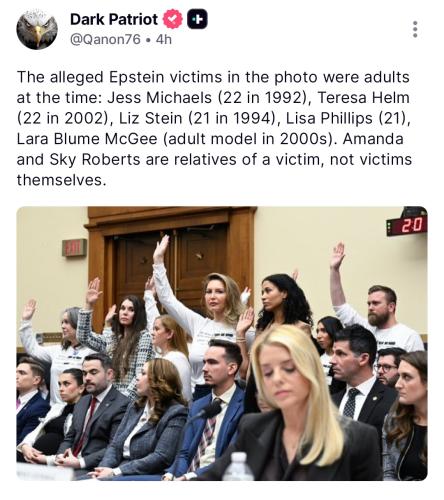Click the red digital timer showing 20
Screen dimensions: 444x500
point(407,225)
